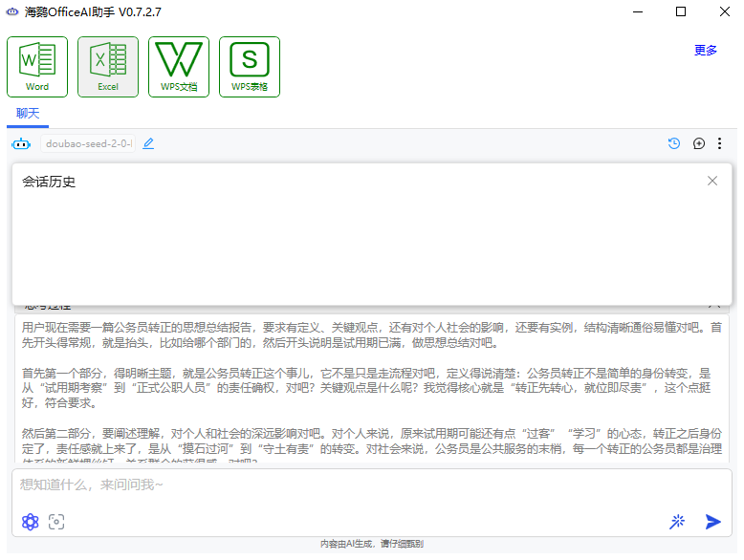This screenshot has width=744, height=560.
Task: Click the paragraph starting 用户现在需要一篇
Action: tap(372, 334)
